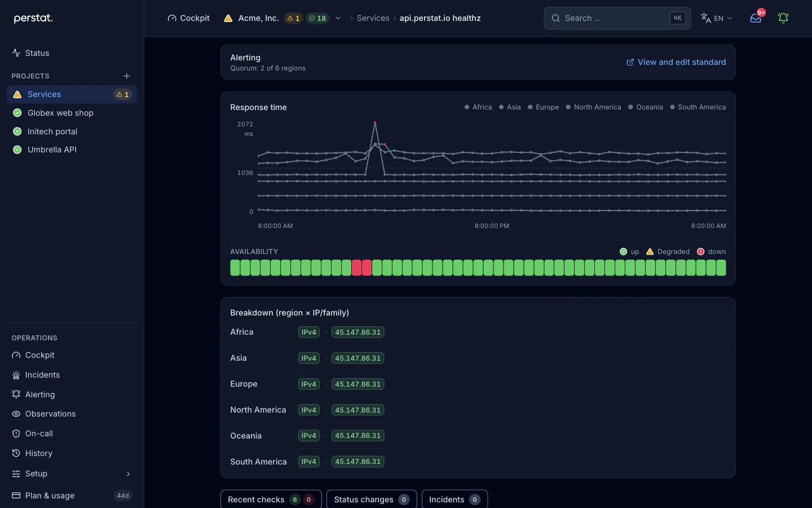Screen dimensions: 812x508
Task: Expand the Setup submenu chevron
Action: point(128,474)
